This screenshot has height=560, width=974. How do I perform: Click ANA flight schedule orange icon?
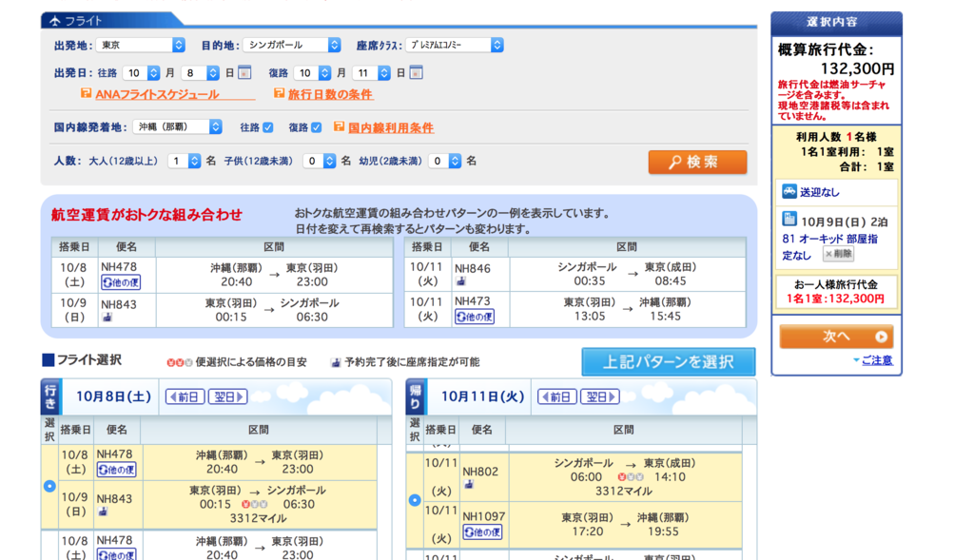87,93
